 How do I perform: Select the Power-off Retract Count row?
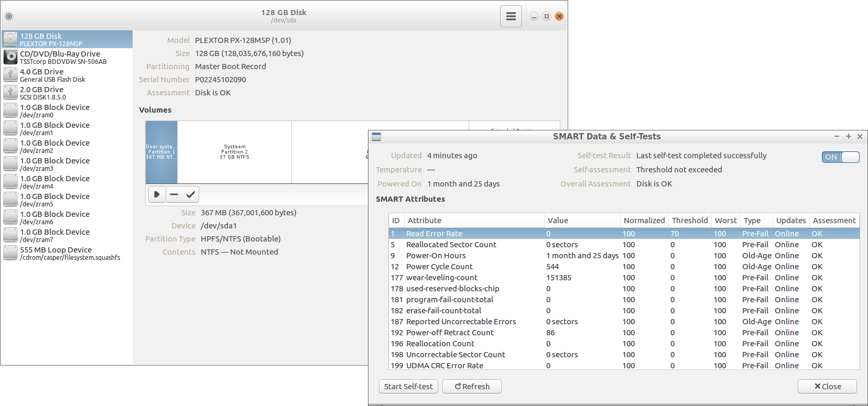click(624, 333)
